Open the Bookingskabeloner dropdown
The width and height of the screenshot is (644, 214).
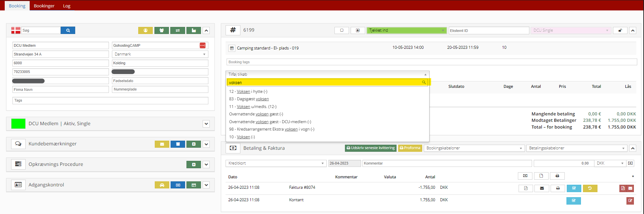474,148
